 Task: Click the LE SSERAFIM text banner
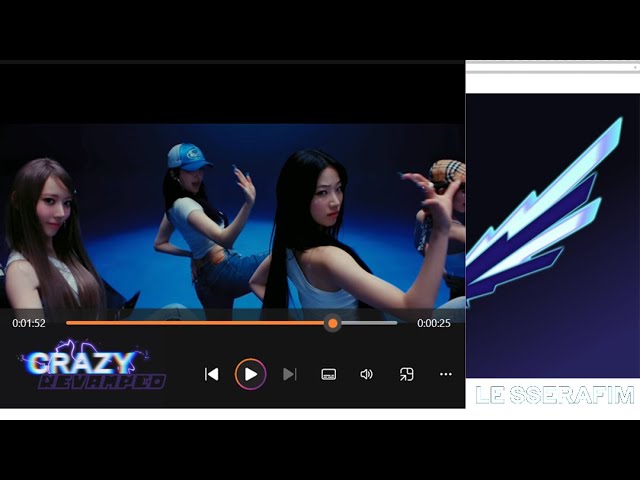(554, 395)
